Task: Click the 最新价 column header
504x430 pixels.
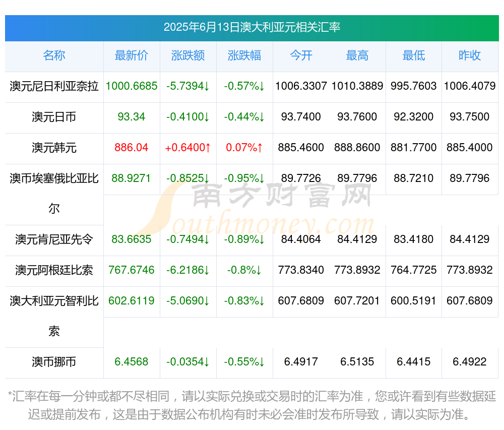Action: 132,55
